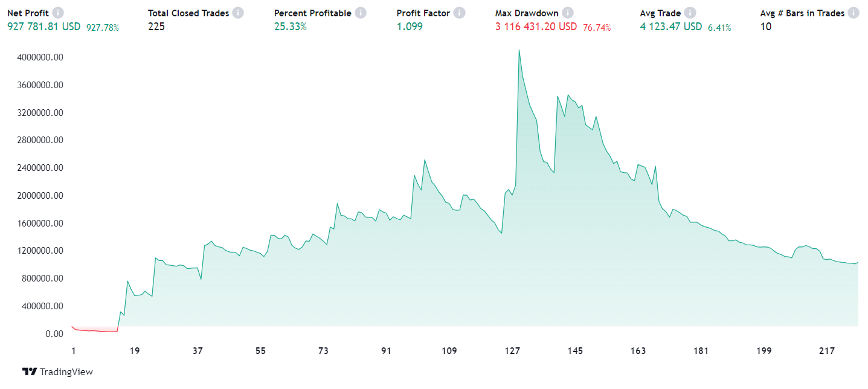Viewport: 868px width, 389px height.
Task: Click the Avg Trade info icon
Action: coord(690,13)
